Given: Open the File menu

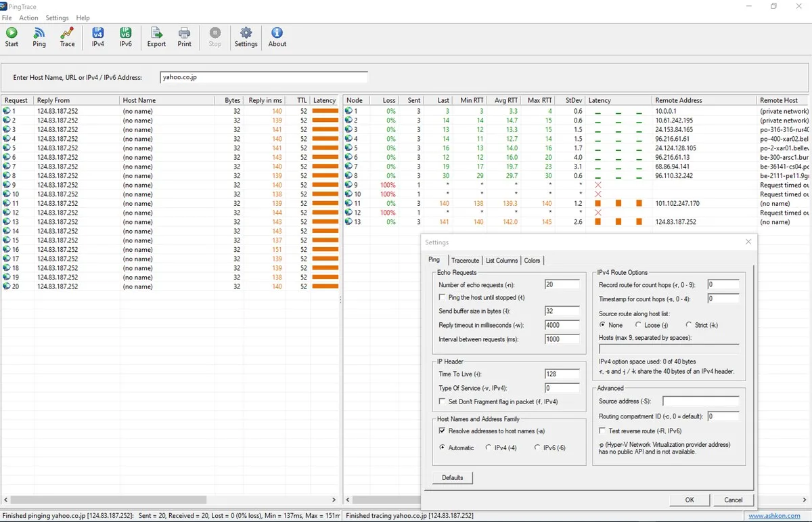Looking at the screenshot, I should click(x=7, y=18).
